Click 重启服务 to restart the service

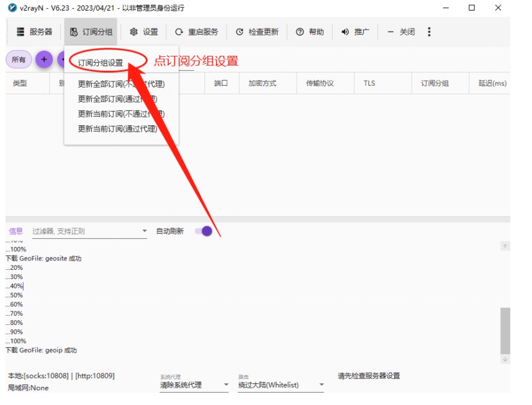tap(196, 32)
